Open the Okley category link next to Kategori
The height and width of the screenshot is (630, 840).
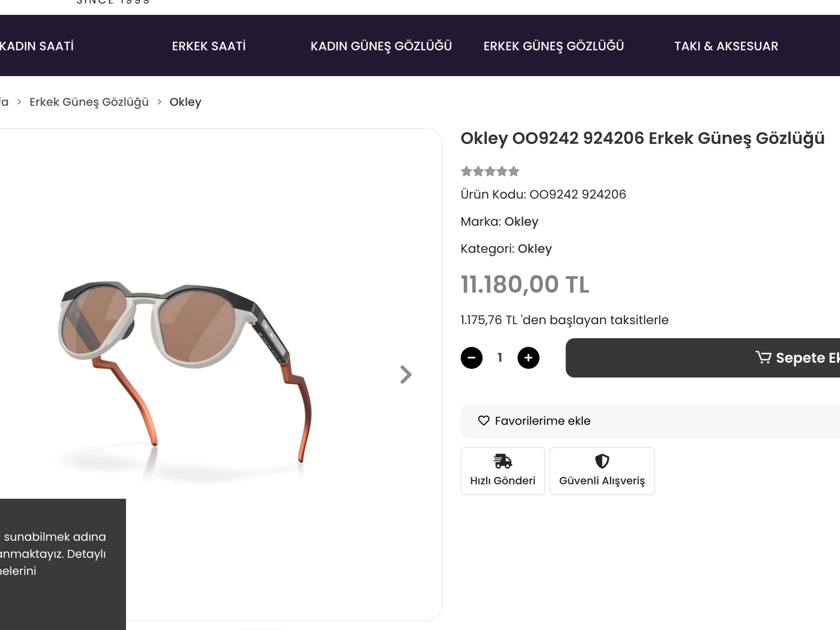535,248
